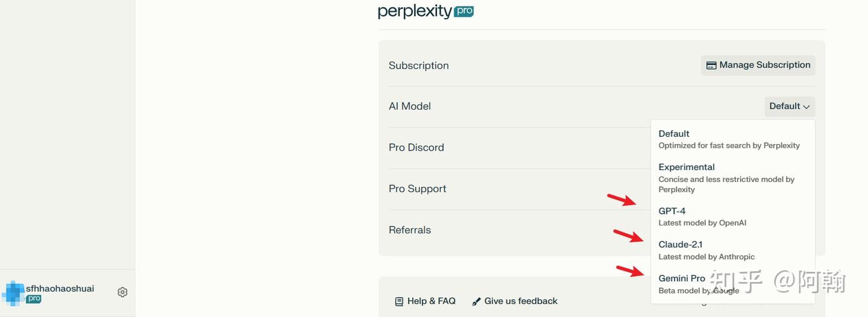Open the Help & FAQ link
This screenshot has height=317, width=868.
click(x=431, y=301)
